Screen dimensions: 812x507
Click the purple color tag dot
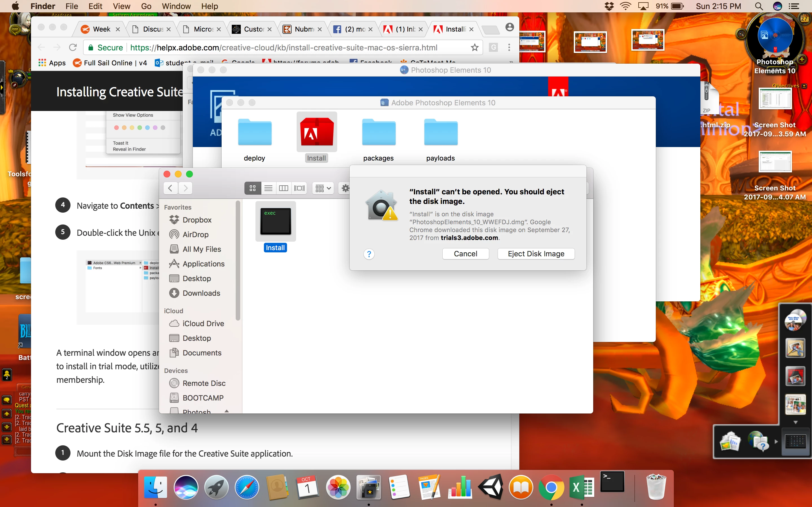pyautogui.click(x=155, y=128)
